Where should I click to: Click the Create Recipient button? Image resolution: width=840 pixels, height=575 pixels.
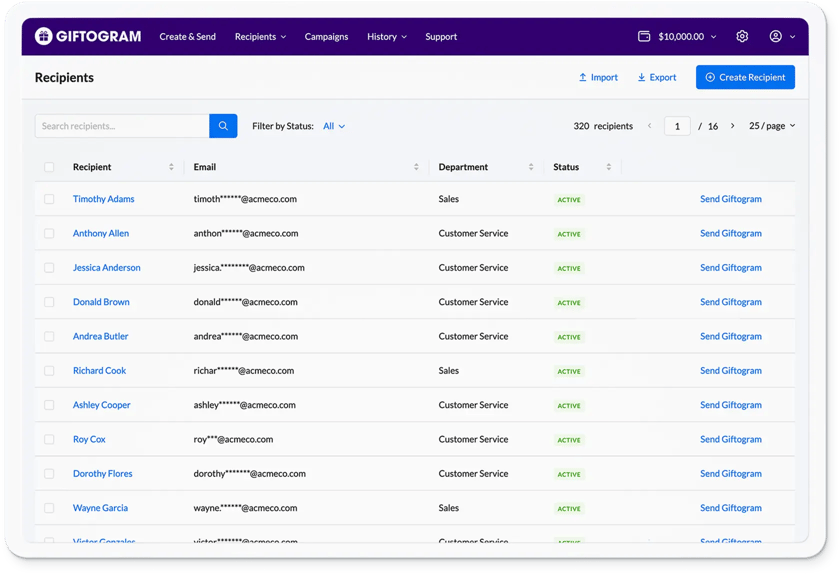click(745, 77)
